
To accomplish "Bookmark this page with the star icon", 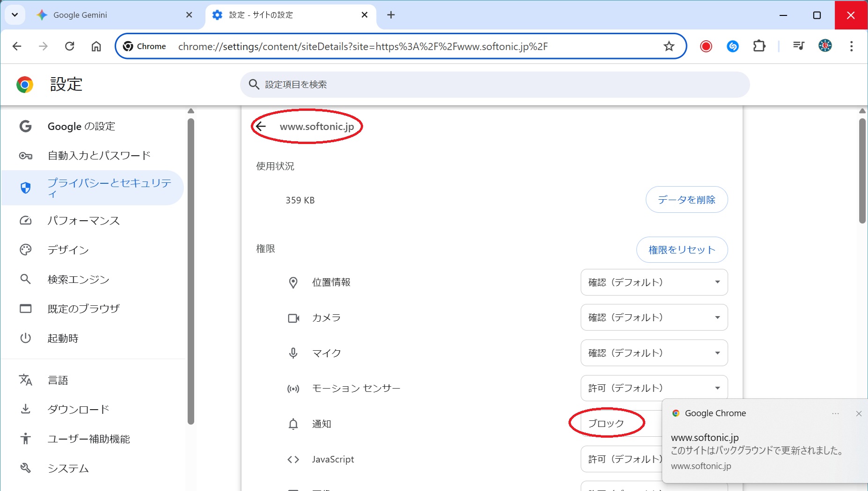I will 669,46.
